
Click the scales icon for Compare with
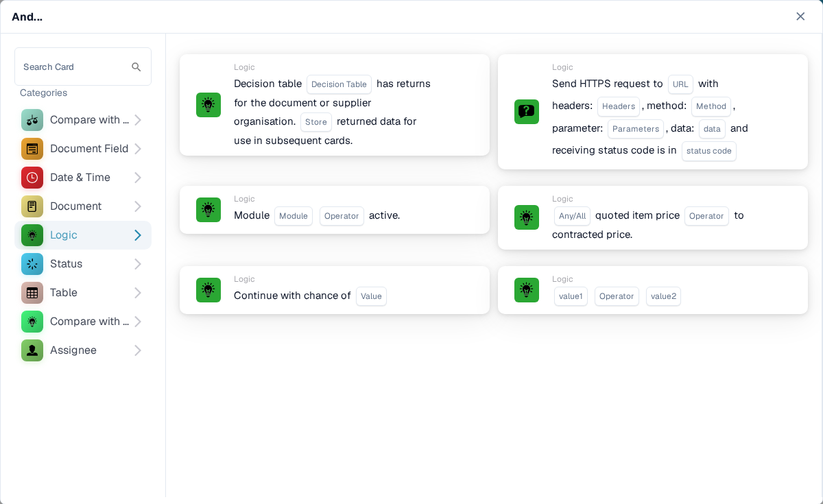point(32,120)
